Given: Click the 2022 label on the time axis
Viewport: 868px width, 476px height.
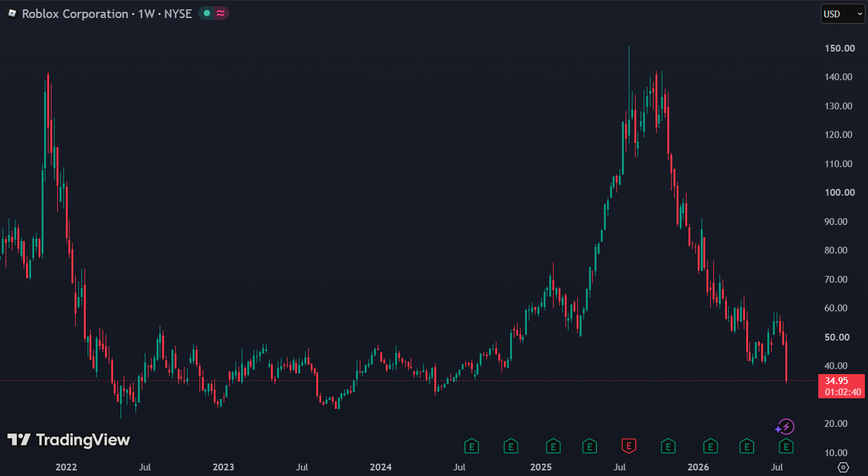Looking at the screenshot, I should tap(66, 467).
